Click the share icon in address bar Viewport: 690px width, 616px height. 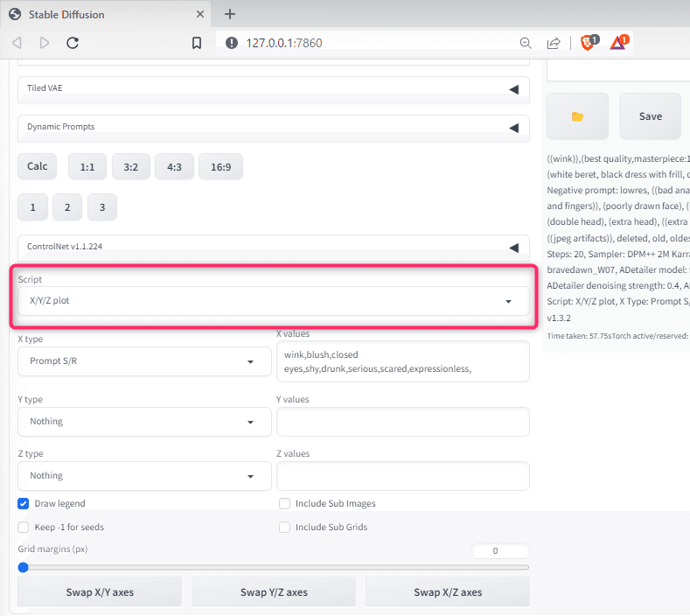click(x=554, y=43)
